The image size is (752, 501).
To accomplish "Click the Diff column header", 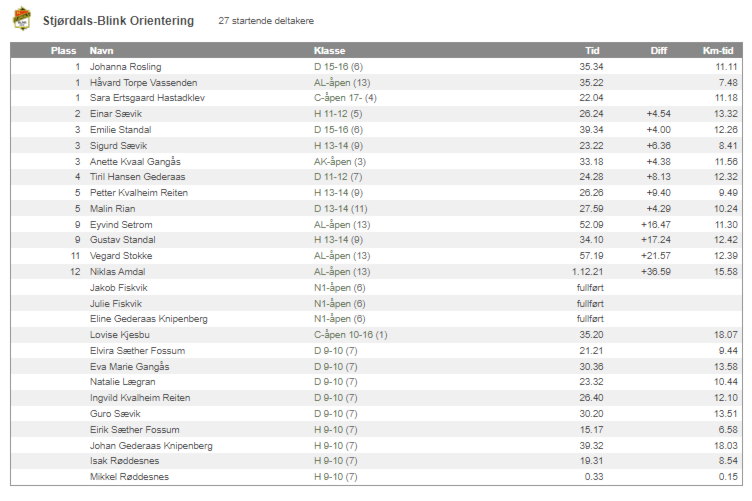I will [x=659, y=50].
